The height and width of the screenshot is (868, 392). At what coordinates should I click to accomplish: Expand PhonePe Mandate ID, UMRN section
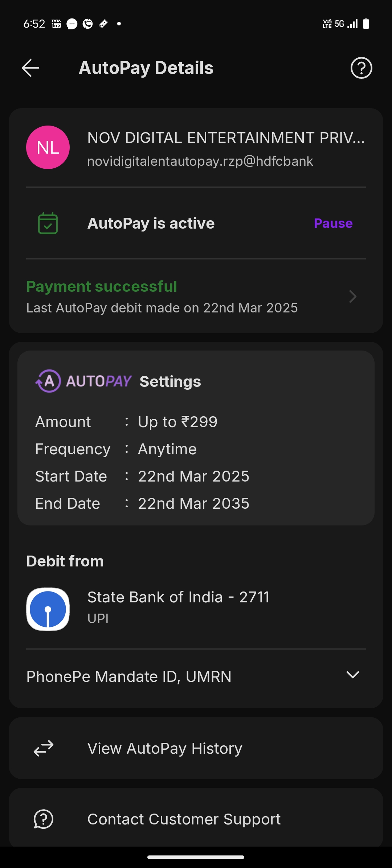129,676
